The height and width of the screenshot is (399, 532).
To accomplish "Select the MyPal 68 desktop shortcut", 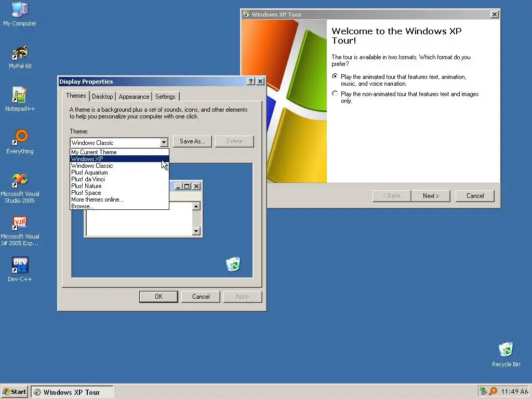I will point(20,57).
